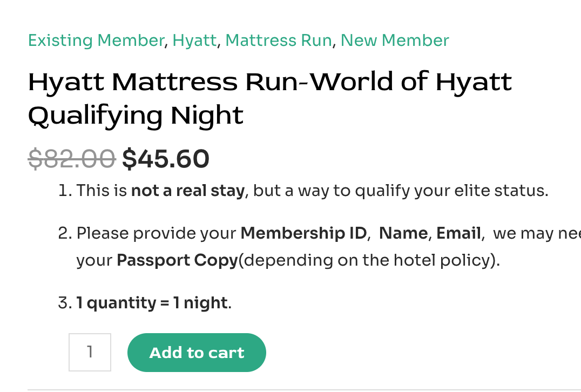Viewport: 581px width, 392px height.
Task: Click the "Please provide your" text
Action: point(157,233)
